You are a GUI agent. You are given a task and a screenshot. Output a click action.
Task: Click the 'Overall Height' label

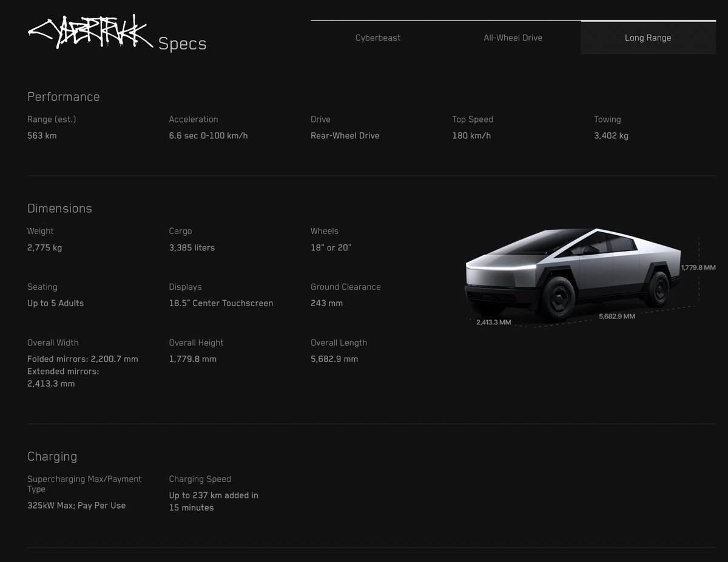[197, 343]
